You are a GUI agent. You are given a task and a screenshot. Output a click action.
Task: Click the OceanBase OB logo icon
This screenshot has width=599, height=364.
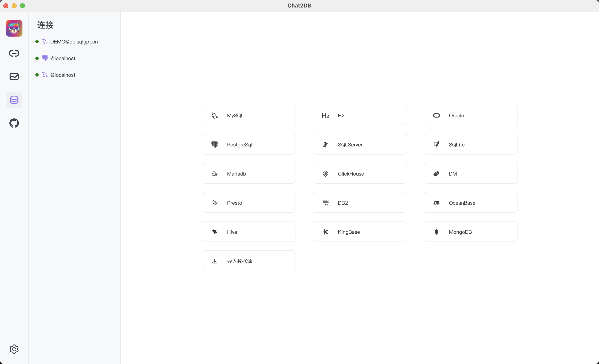coord(436,203)
